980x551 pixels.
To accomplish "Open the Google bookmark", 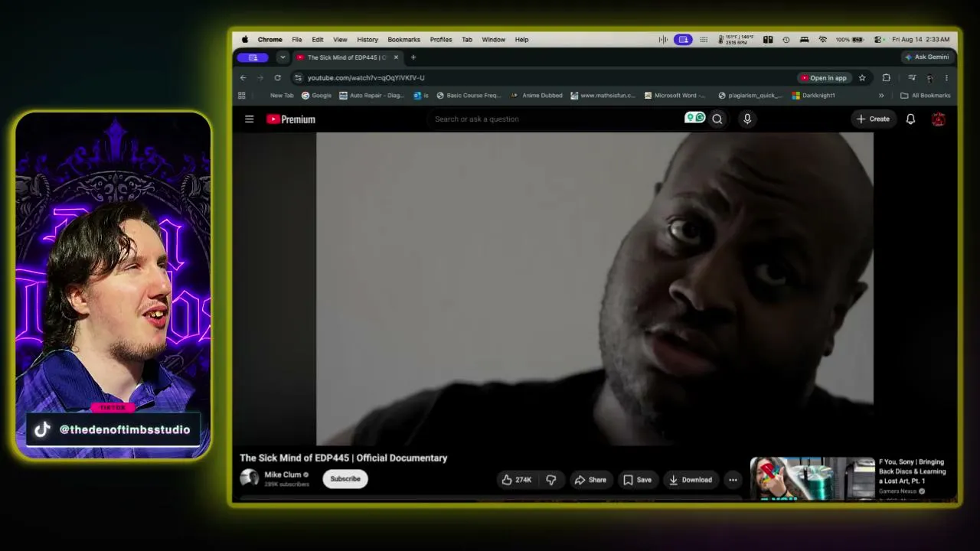I will click(x=316, y=96).
